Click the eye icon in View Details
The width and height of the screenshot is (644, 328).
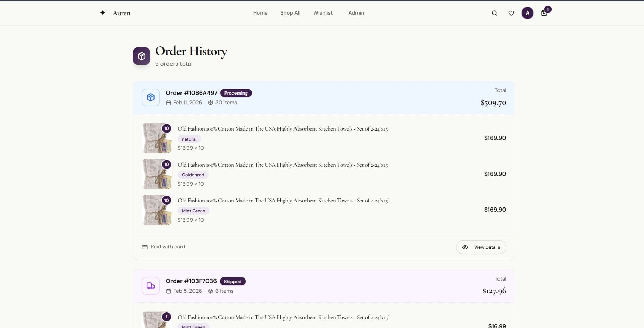pyautogui.click(x=465, y=247)
